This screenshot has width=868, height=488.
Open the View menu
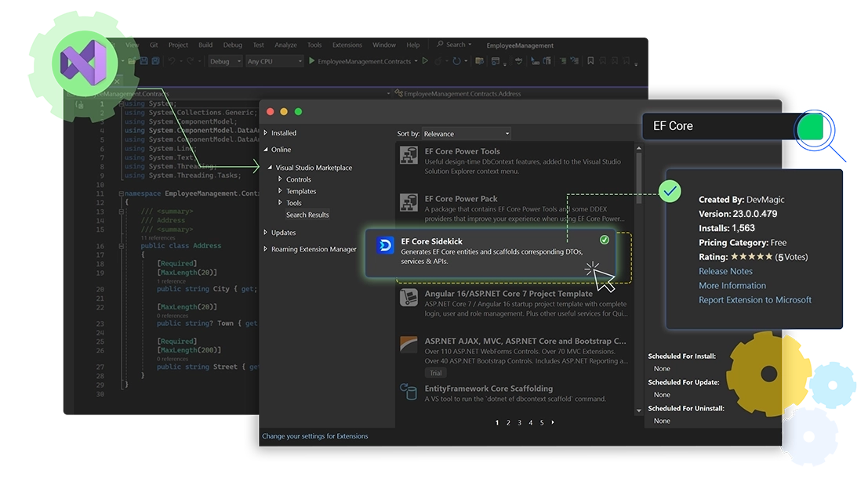[x=133, y=45]
